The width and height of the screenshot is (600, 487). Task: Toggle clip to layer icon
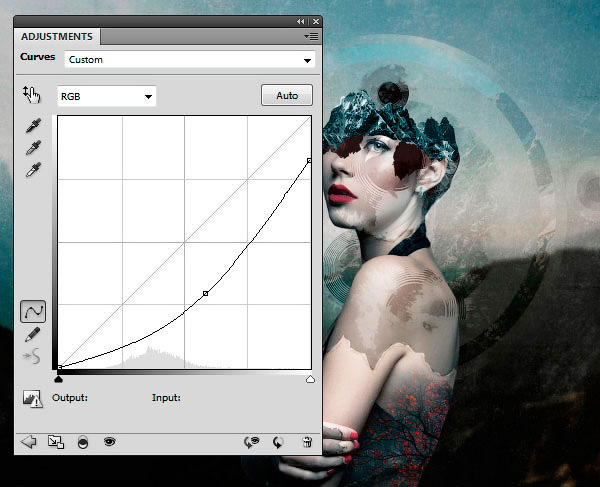(x=83, y=442)
